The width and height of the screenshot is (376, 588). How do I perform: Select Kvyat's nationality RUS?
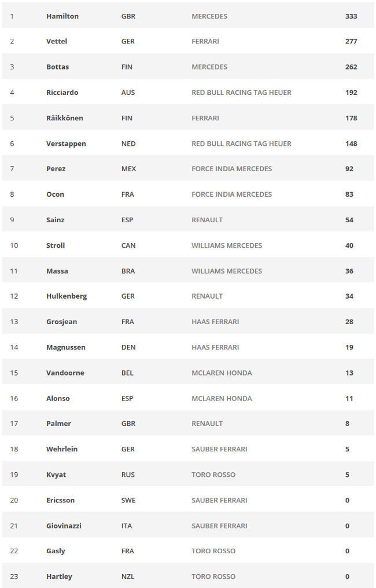tap(128, 475)
